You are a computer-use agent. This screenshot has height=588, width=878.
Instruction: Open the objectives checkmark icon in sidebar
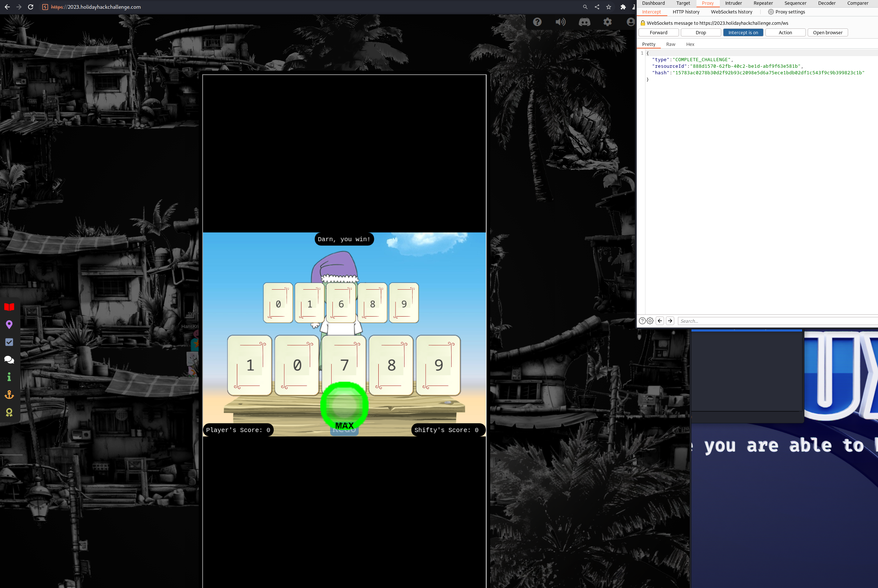[9, 342]
